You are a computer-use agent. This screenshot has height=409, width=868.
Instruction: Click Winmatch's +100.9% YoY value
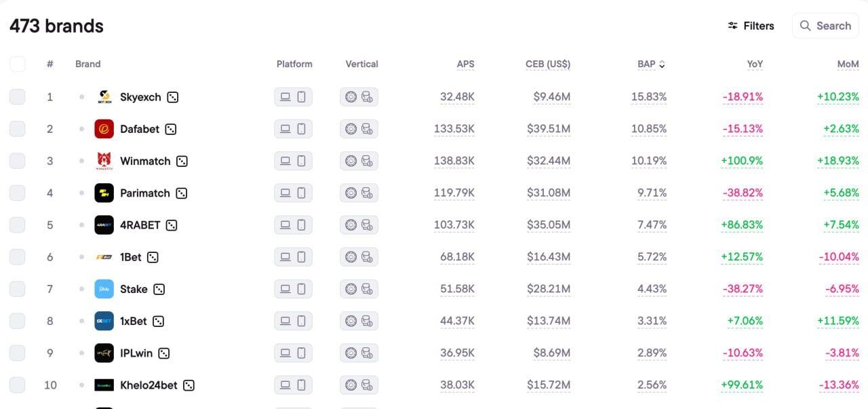743,161
